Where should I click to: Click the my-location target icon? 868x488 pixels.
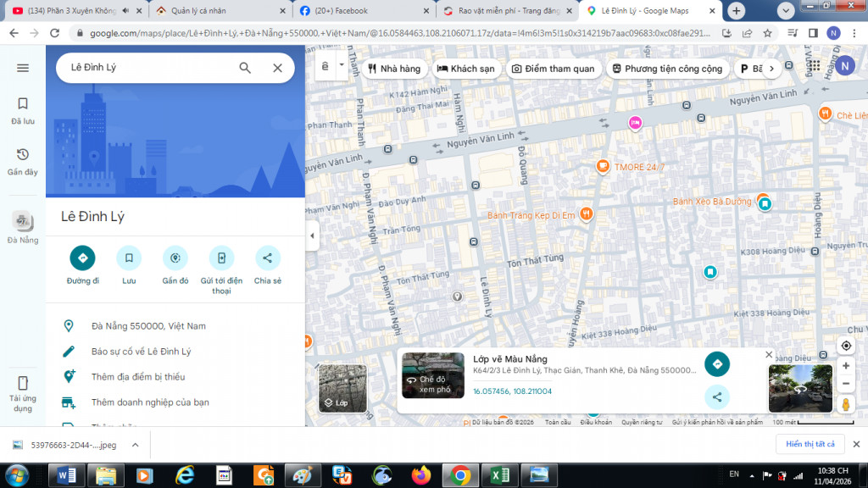pyautogui.click(x=845, y=346)
